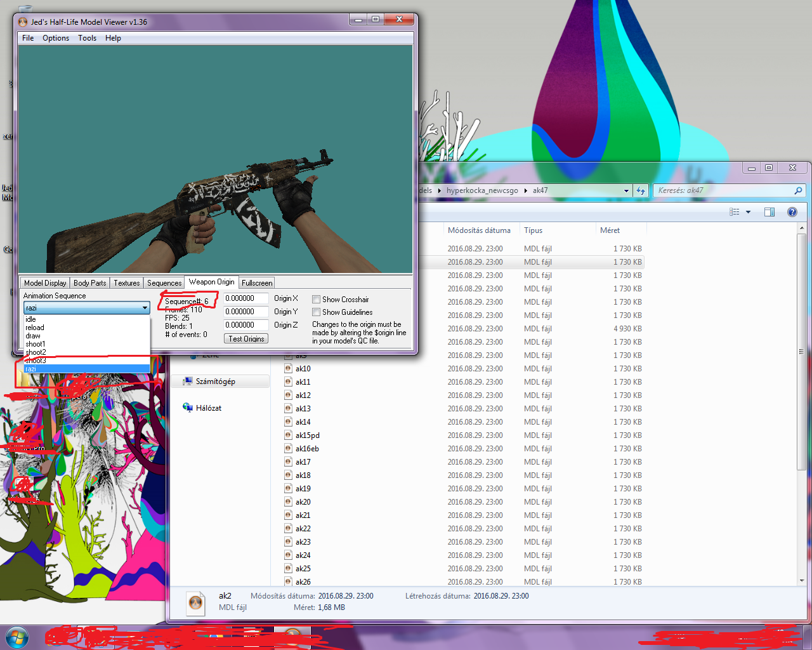Enable the Show Guidelines checkbox
812x650 pixels.
[316, 312]
